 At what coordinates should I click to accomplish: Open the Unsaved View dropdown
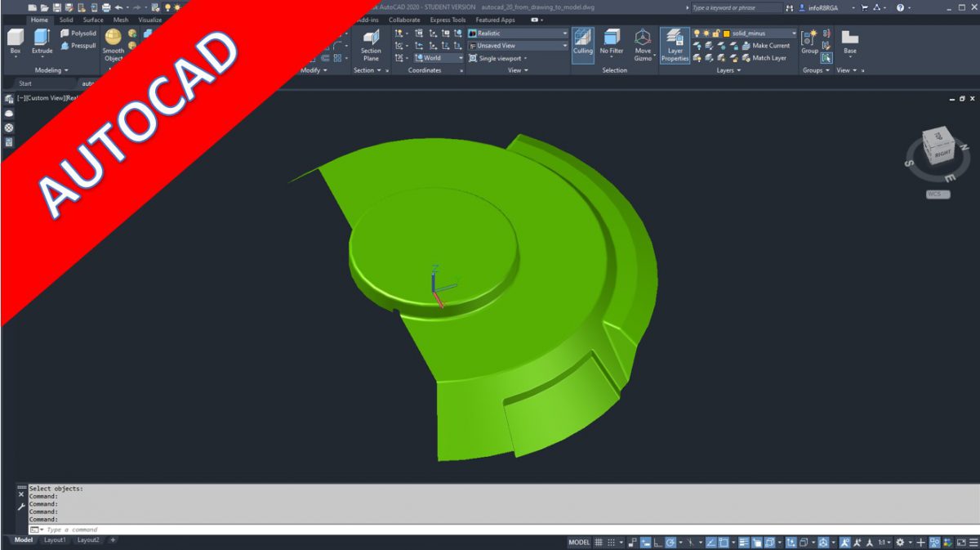(x=563, y=47)
